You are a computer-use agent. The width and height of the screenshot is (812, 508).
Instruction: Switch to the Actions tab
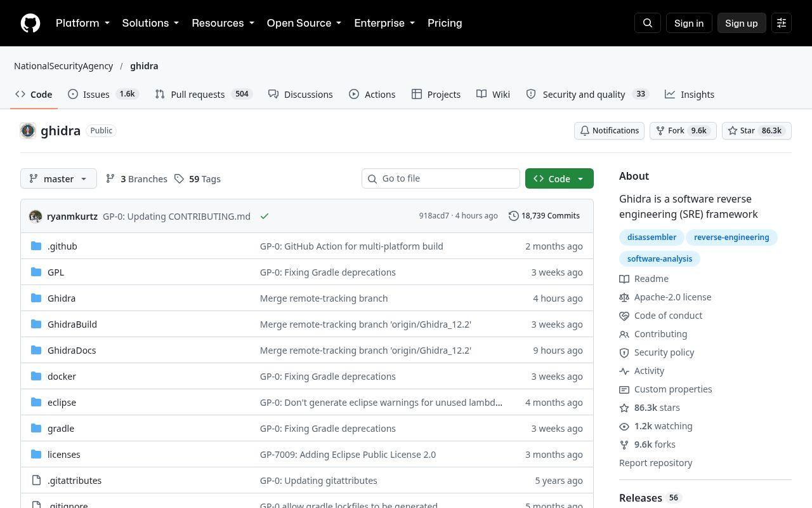(372, 94)
